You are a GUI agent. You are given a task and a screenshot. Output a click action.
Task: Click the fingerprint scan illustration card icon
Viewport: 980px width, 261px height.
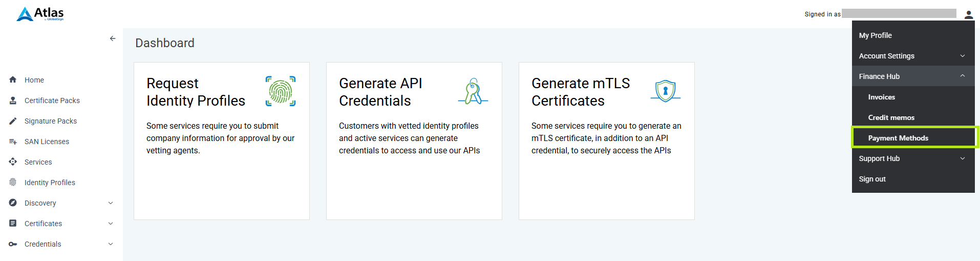click(x=281, y=91)
